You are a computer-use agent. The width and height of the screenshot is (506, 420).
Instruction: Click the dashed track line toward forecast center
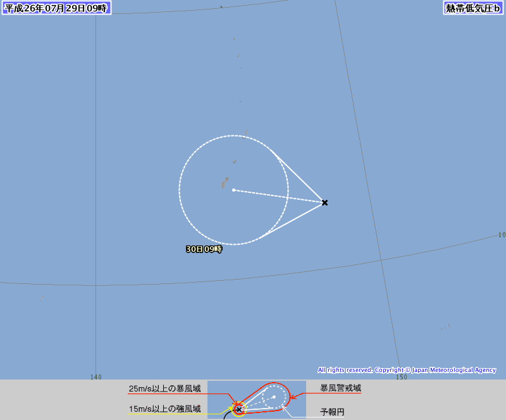(x=279, y=196)
